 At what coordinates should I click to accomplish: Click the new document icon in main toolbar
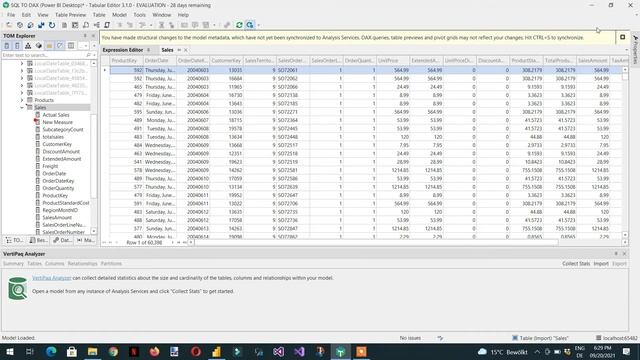click(x=64, y=25)
